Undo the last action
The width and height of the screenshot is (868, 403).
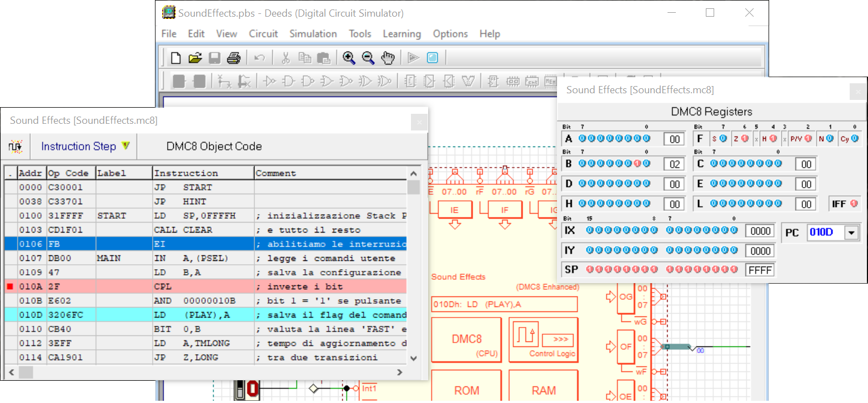259,58
